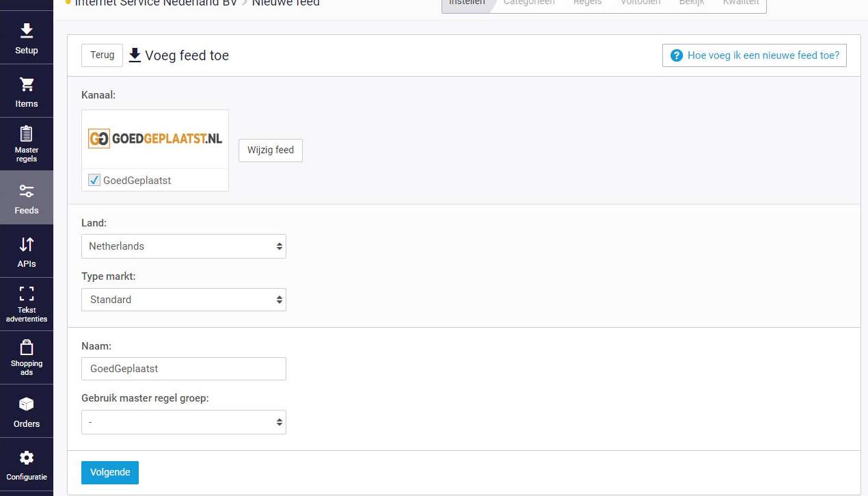This screenshot has height=496, width=868.
Task: Open the APIs arrows section
Action: (x=27, y=251)
